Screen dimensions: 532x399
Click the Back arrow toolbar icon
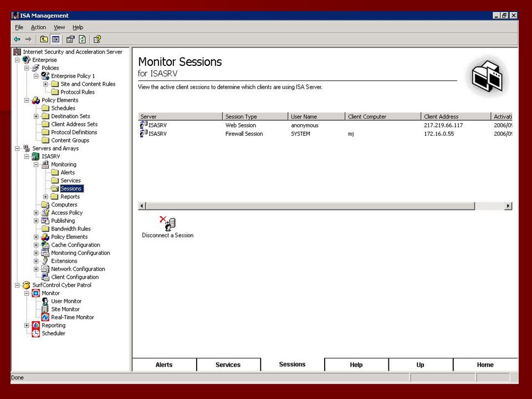coord(17,39)
